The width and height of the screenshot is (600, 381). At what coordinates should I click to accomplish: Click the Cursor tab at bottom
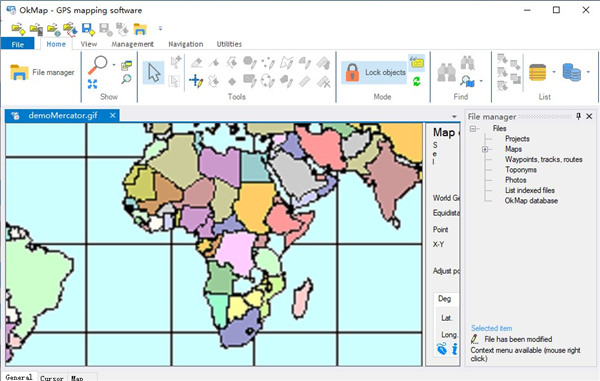[x=52, y=378]
